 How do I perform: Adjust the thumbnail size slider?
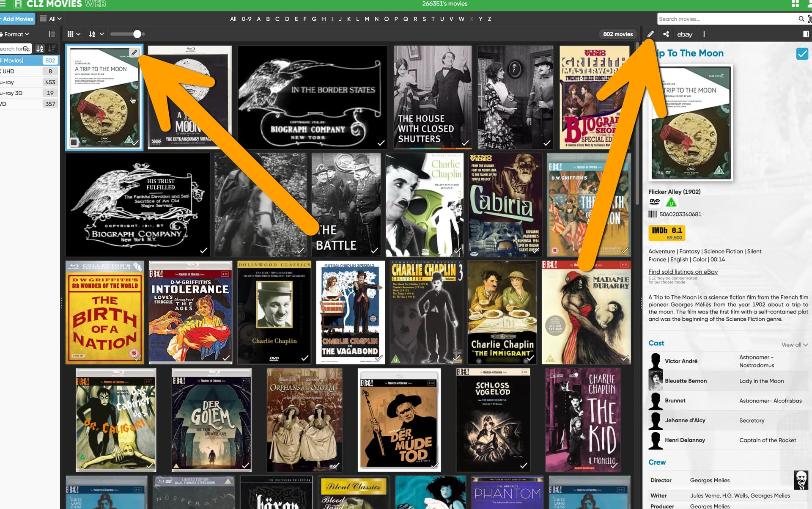[137, 34]
